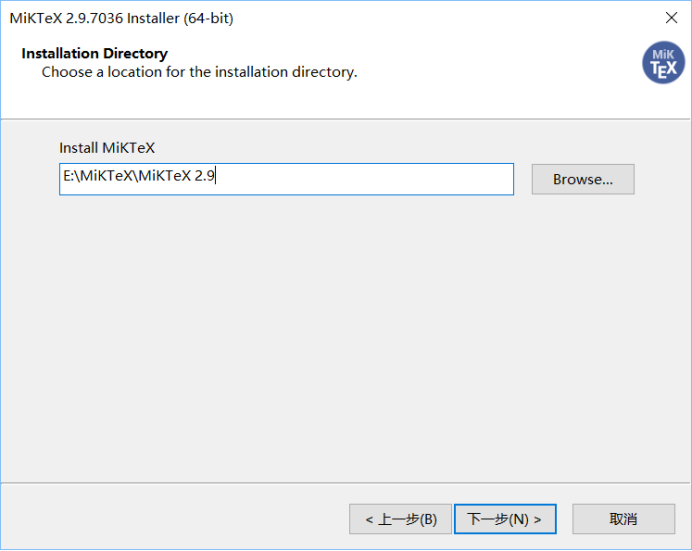Click the MiKTeX 2.9.7036 Installer title text
692x551 pixels.
pyautogui.click(x=121, y=18)
